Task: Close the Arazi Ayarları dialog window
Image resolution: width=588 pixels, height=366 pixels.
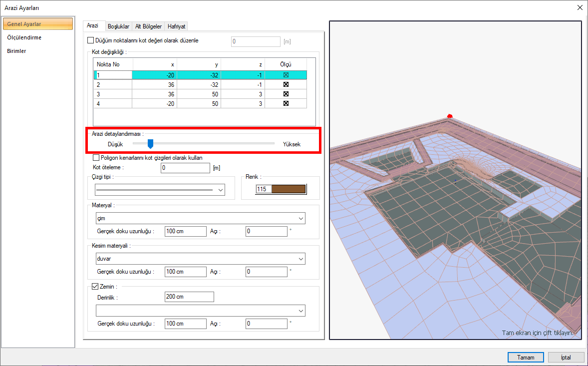Action: pos(579,7)
